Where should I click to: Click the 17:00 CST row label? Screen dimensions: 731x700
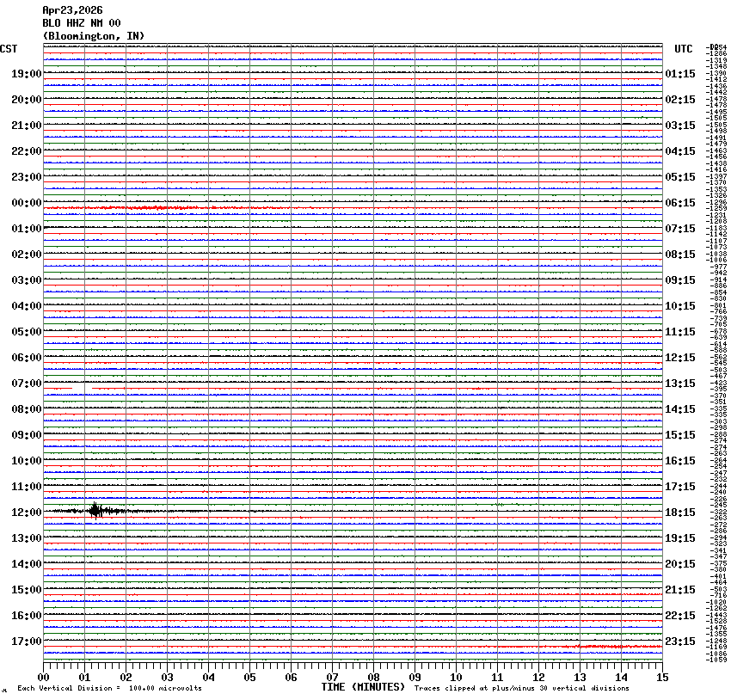coord(26,642)
